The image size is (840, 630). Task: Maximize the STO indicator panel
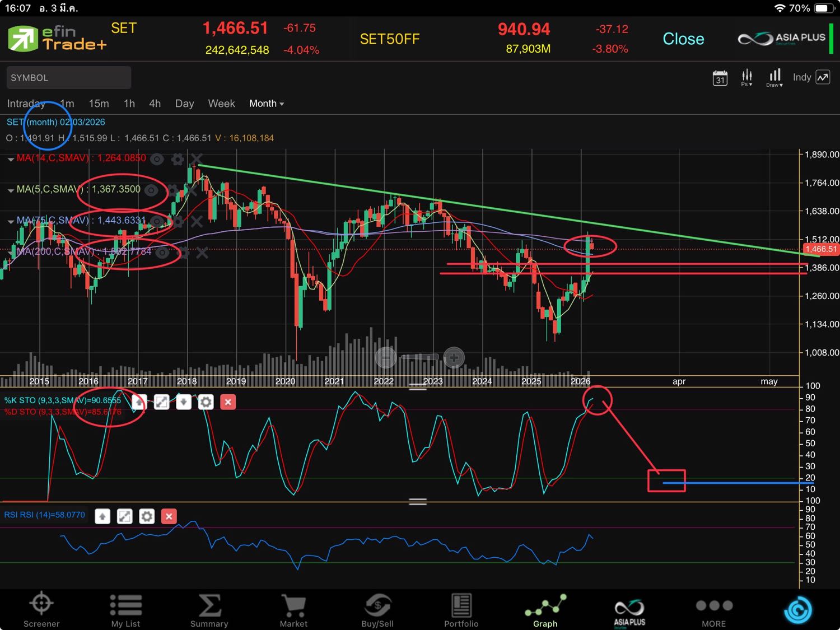point(161,402)
